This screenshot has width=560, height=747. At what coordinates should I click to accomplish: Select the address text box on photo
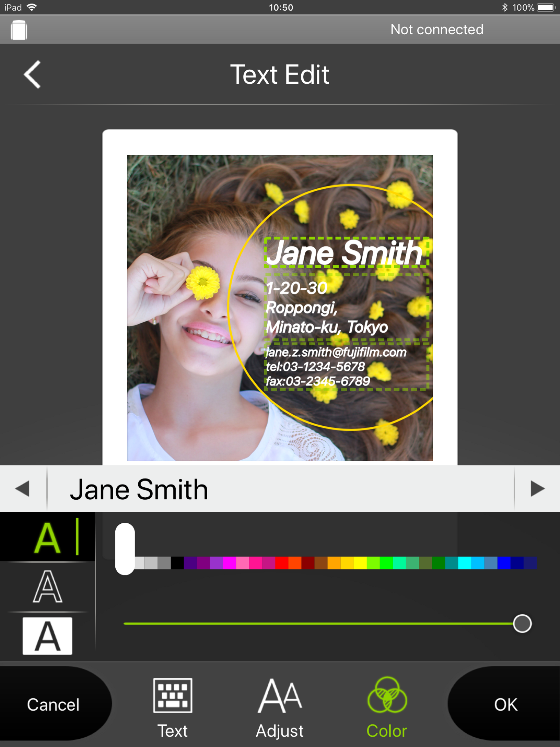click(346, 307)
